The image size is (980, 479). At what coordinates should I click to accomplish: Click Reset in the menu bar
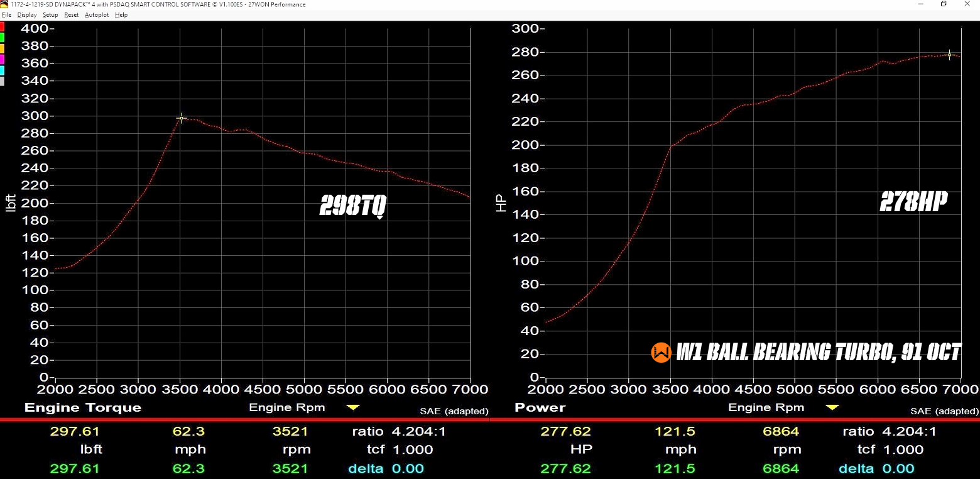point(72,14)
